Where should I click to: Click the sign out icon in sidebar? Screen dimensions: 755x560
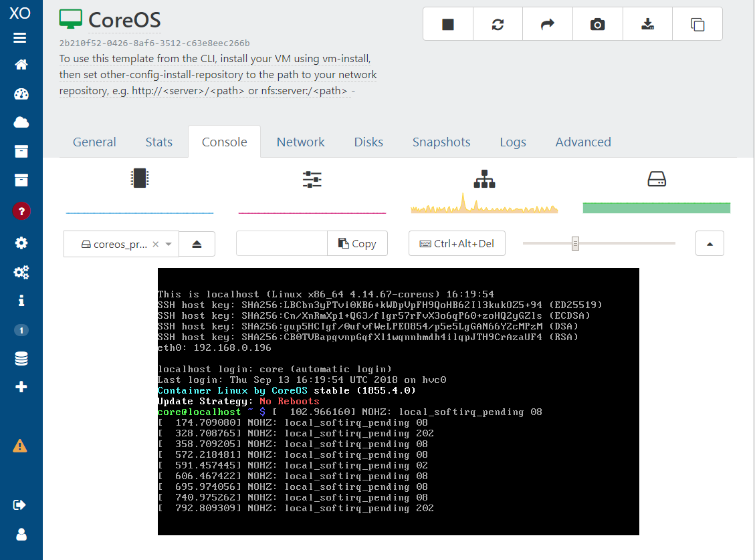point(20,505)
